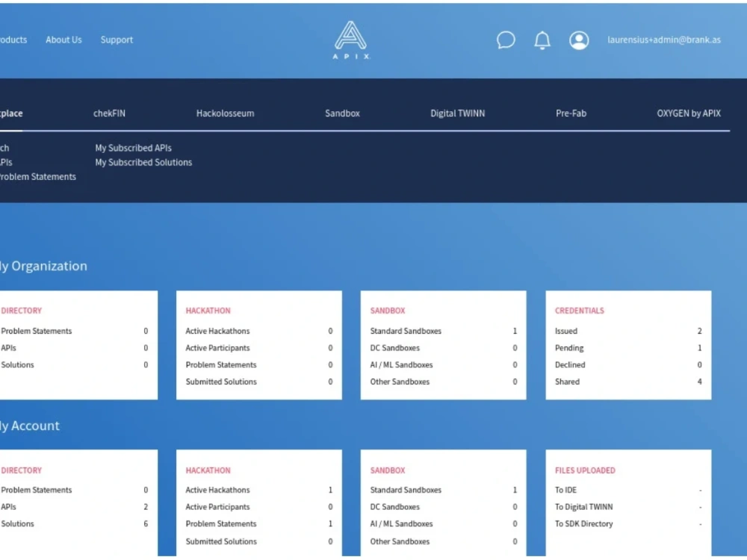The width and height of the screenshot is (747, 560).
Task: Open My Subscribed Solutions
Action: (143, 162)
